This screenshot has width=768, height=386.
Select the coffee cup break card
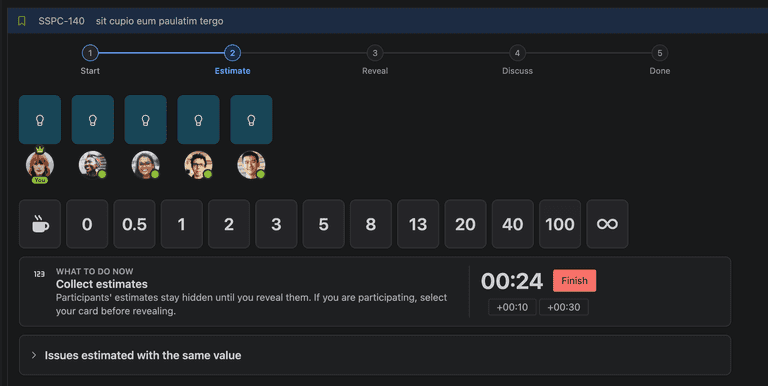pyautogui.click(x=40, y=224)
